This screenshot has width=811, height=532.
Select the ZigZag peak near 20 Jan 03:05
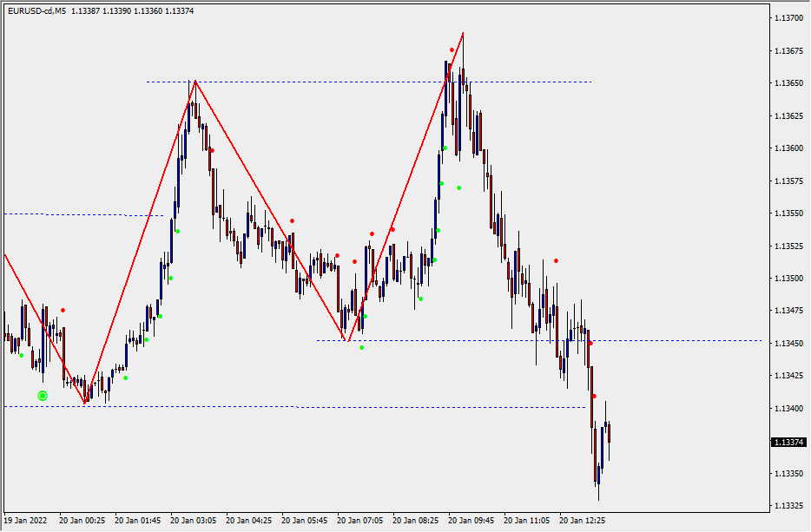pyautogui.click(x=195, y=81)
